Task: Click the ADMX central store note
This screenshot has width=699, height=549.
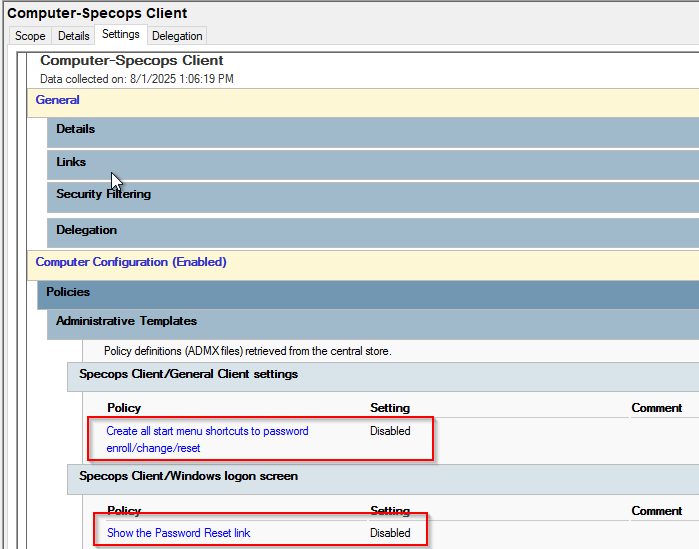Action: click(247, 351)
